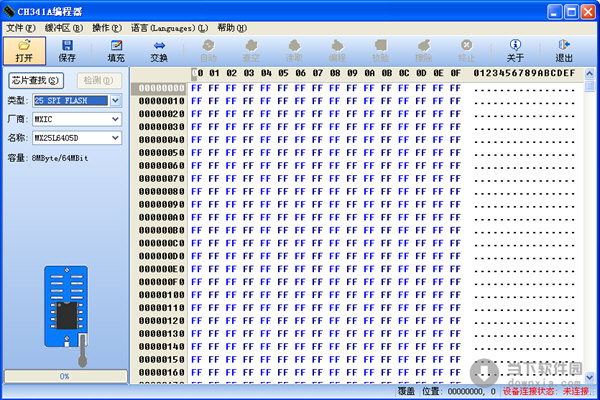Select address row 00000000

tap(161, 88)
